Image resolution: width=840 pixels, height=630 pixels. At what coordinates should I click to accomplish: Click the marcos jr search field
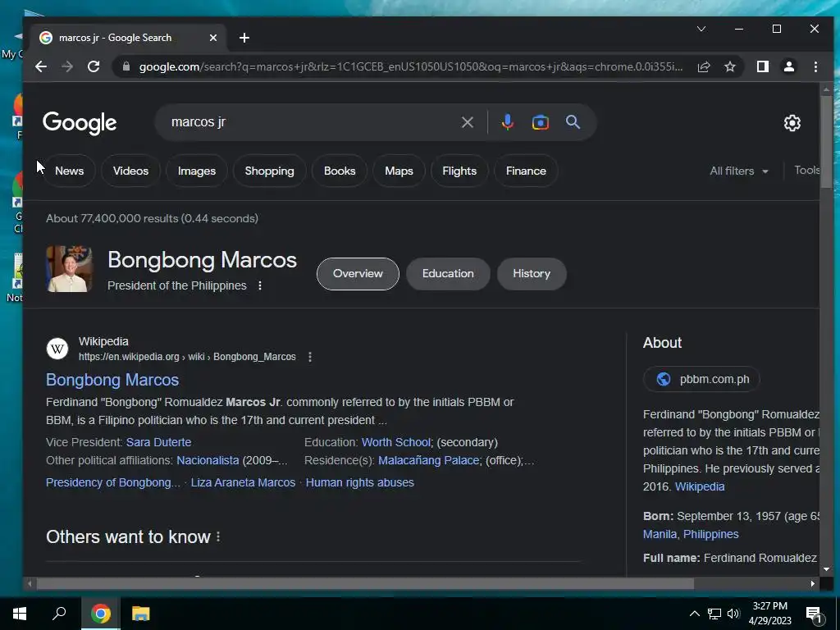point(311,122)
